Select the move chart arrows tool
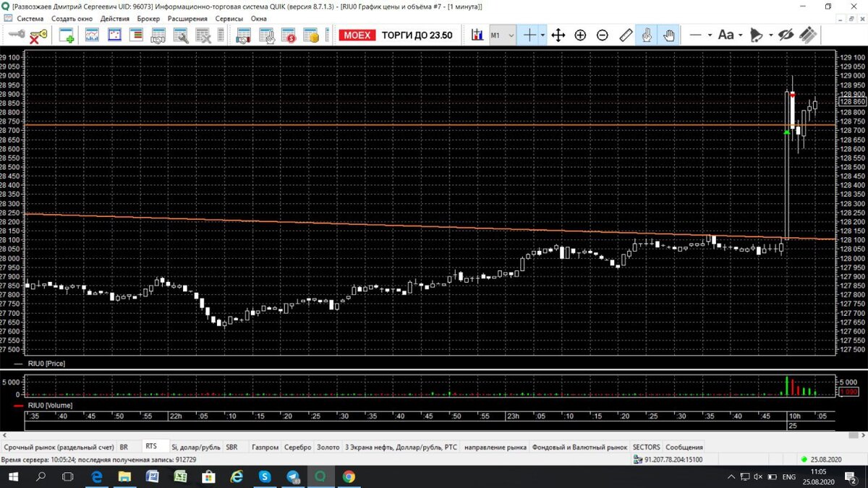Image resolution: width=868 pixels, height=488 pixels. pos(558,35)
